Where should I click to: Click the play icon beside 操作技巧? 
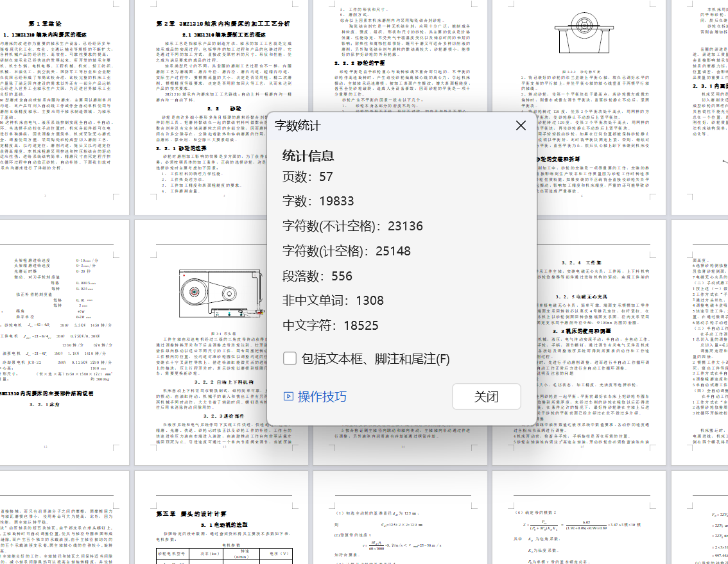pyautogui.click(x=288, y=397)
